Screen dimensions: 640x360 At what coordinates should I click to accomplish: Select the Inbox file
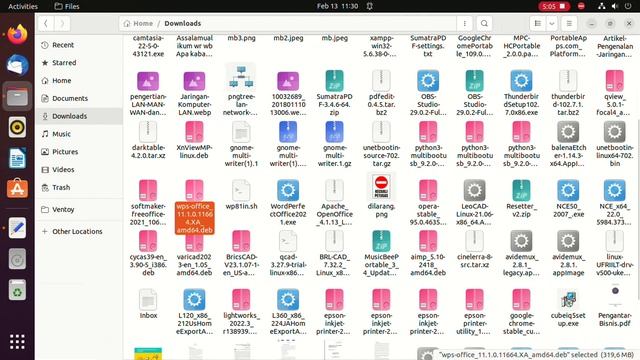[x=148, y=304]
